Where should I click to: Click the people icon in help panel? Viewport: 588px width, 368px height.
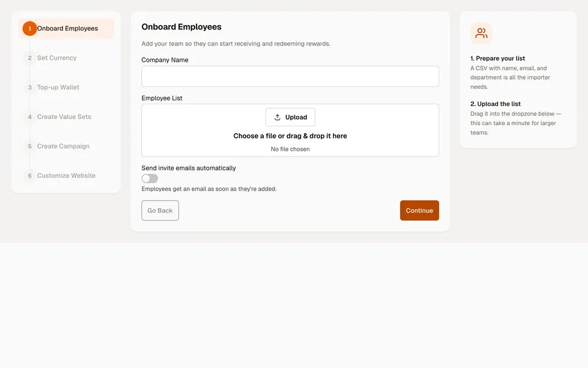click(481, 33)
